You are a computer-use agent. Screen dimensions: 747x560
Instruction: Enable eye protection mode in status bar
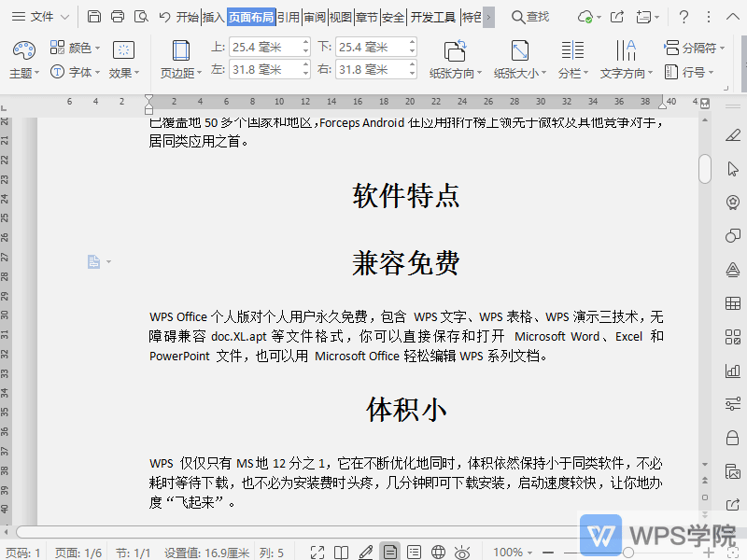[x=461, y=551]
